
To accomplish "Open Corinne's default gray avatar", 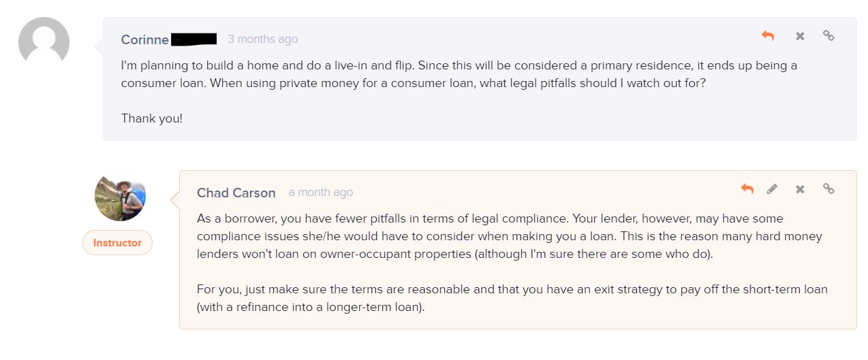I will coord(44,42).
